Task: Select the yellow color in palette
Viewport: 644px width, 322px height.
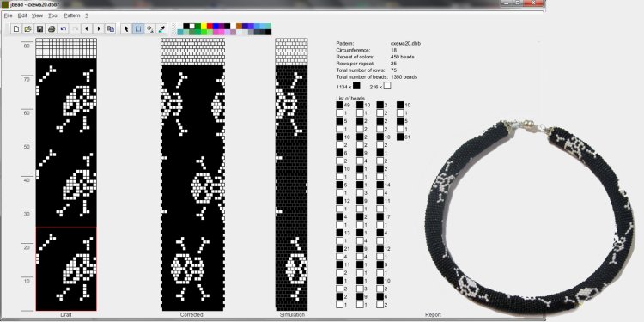Action: coord(204,26)
